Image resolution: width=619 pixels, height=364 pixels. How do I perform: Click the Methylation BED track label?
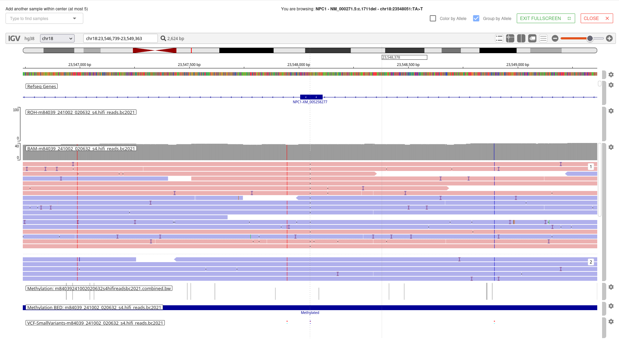point(94,307)
